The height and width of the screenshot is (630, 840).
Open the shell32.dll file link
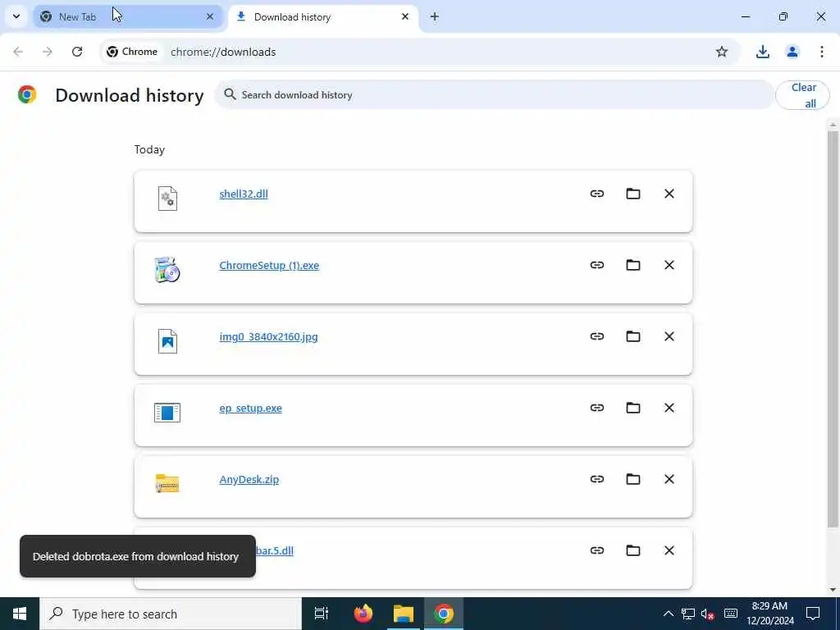[x=244, y=194]
